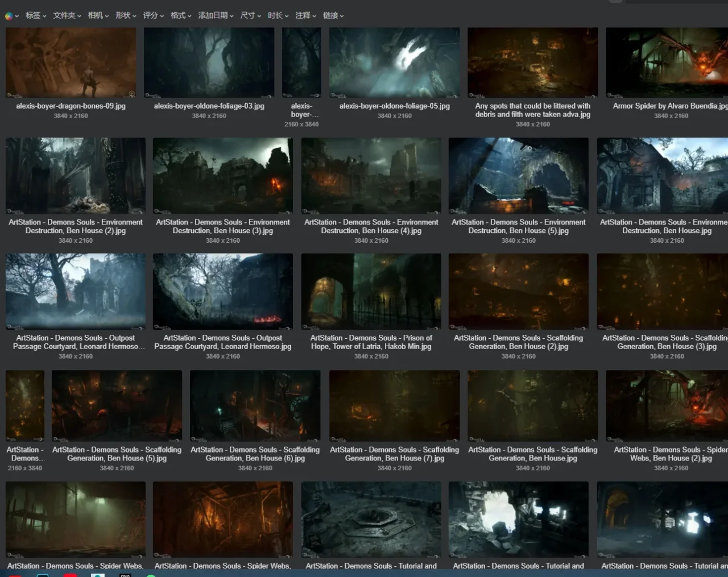Expand the 添加日期 date filter
Screen dimensions: 728x577
tap(216, 15)
